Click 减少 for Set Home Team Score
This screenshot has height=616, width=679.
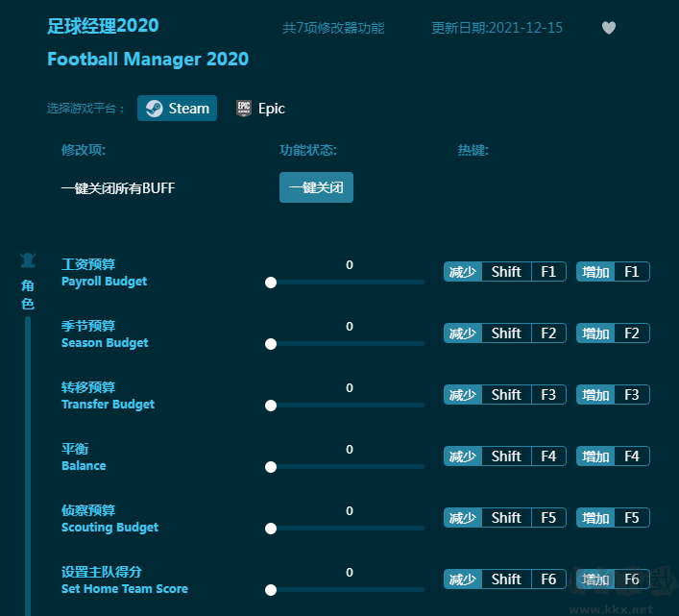click(463, 579)
